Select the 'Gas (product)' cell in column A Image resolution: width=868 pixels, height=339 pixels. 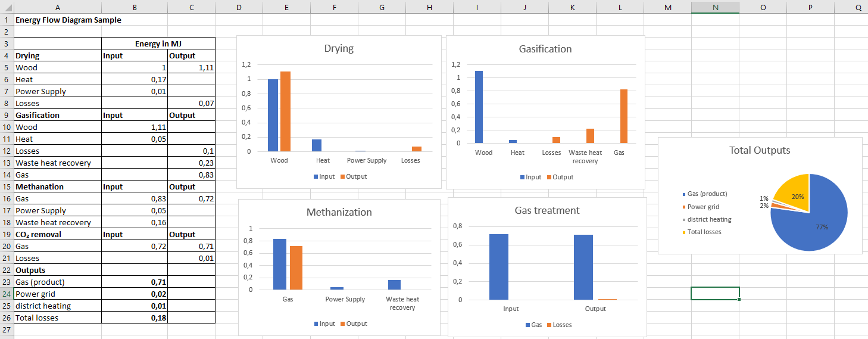(58, 282)
